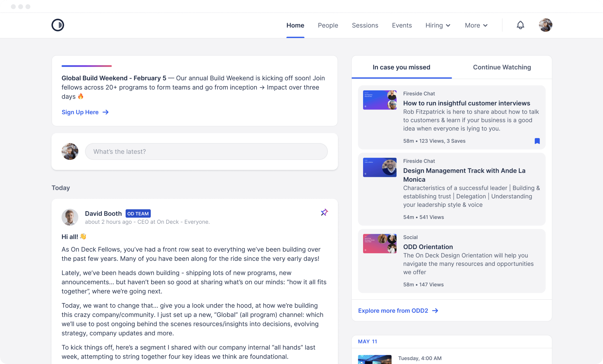The width and height of the screenshot is (603, 364).
Task: Click Explore more from ODD2 link
Action: (x=393, y=311)
